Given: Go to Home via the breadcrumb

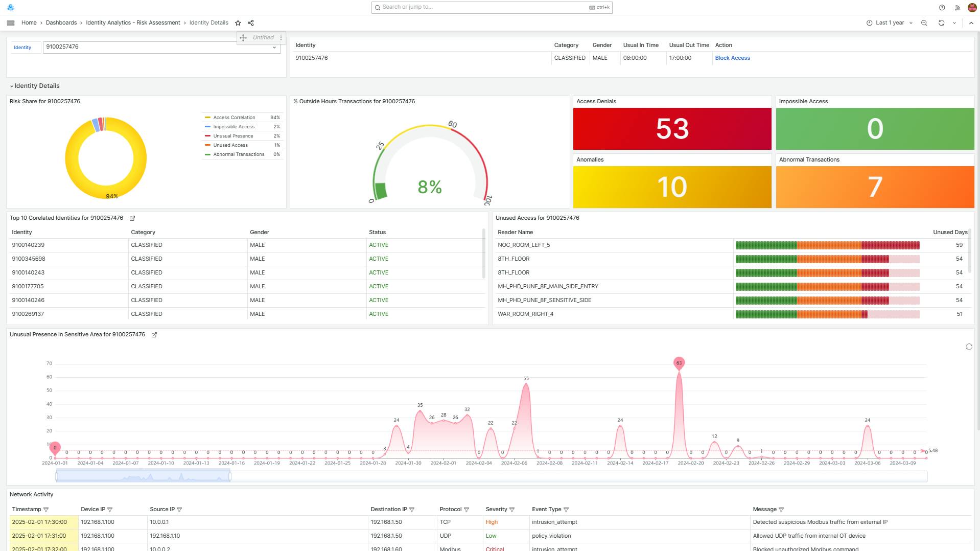Looking at the screenshot, I should (x=29, y=22).
